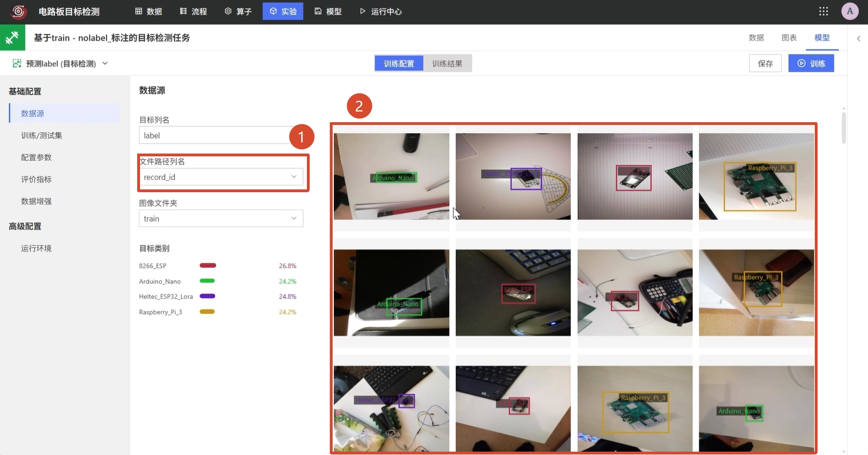
Task: Start training with the 训练 button
Action: click(811, 63)
